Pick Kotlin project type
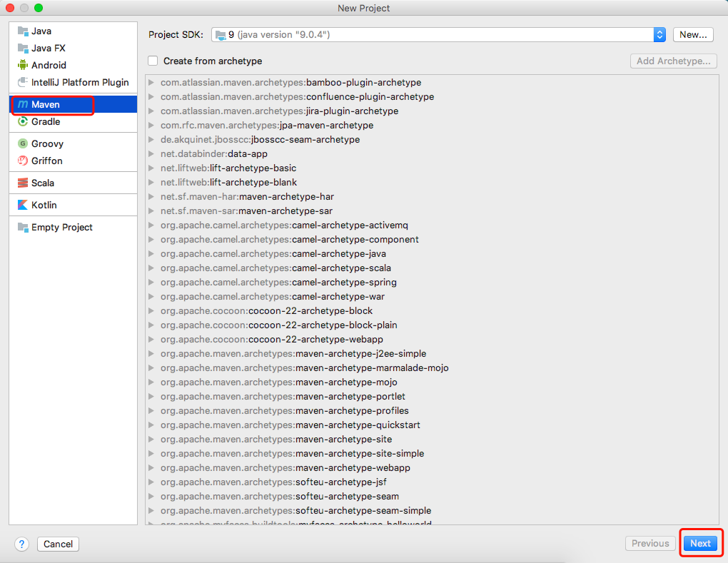The height and width of the screenshot is (563, 728). tap(73, 205)
